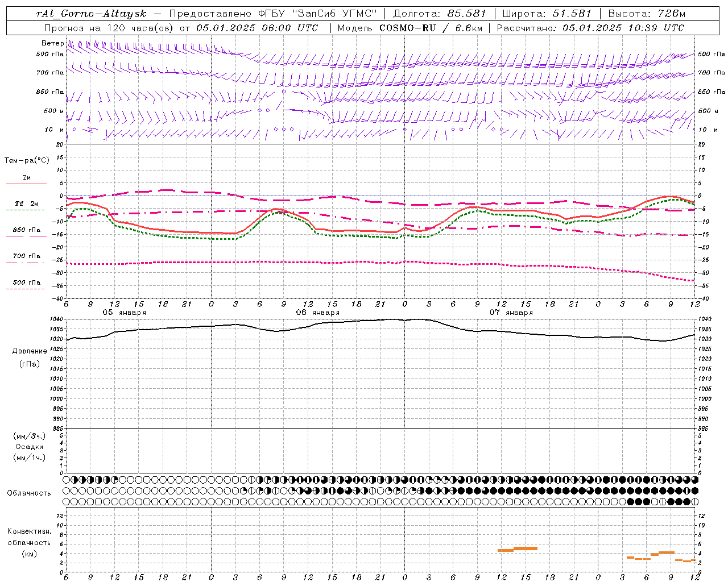
Task: Select the provider text ФГБУ "ЗапСиб УГМС"
Action: click(x=318, y=14)
